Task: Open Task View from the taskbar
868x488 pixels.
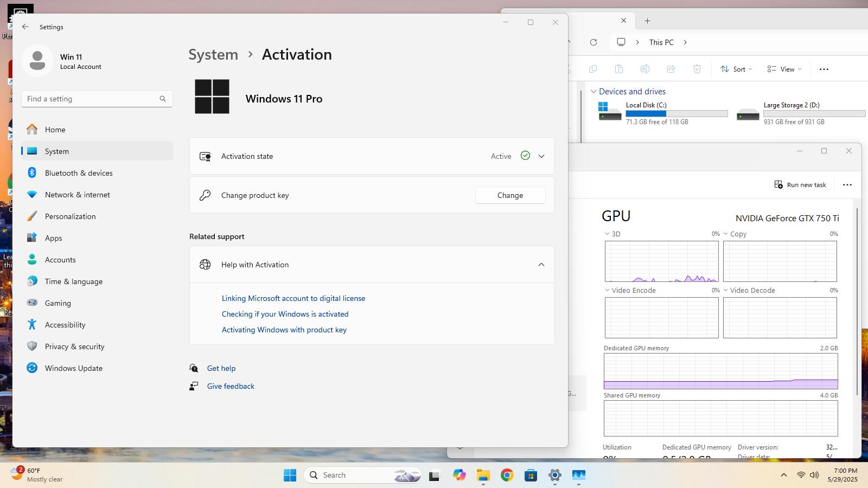Action: pos(434,476)
